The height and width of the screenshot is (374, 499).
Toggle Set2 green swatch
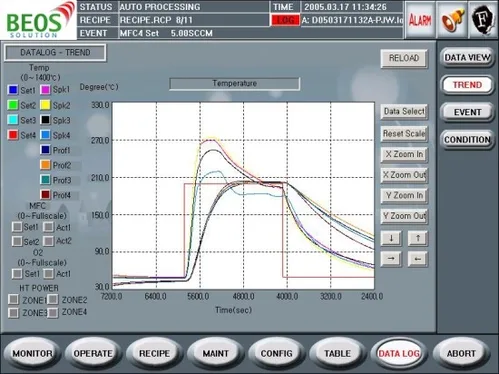pos(13,105)
